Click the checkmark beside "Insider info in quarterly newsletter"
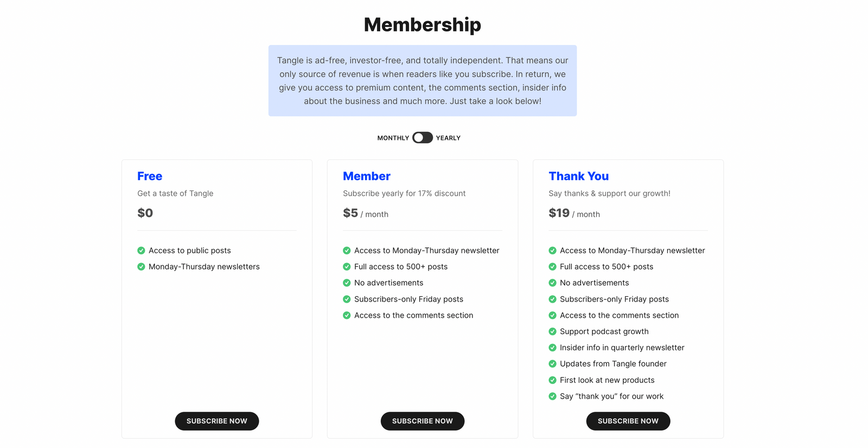The image size is (868, 448). (552, 348)
